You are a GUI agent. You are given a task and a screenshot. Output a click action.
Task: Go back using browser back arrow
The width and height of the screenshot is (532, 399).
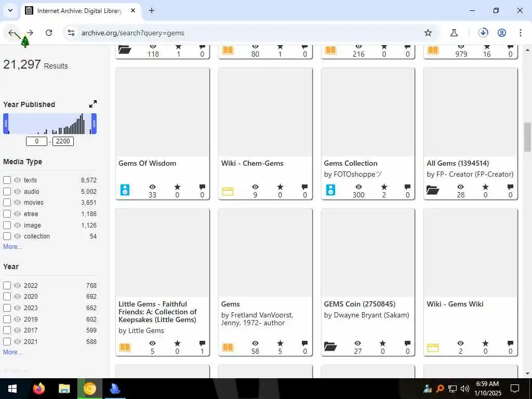click(x=11, y=33)
